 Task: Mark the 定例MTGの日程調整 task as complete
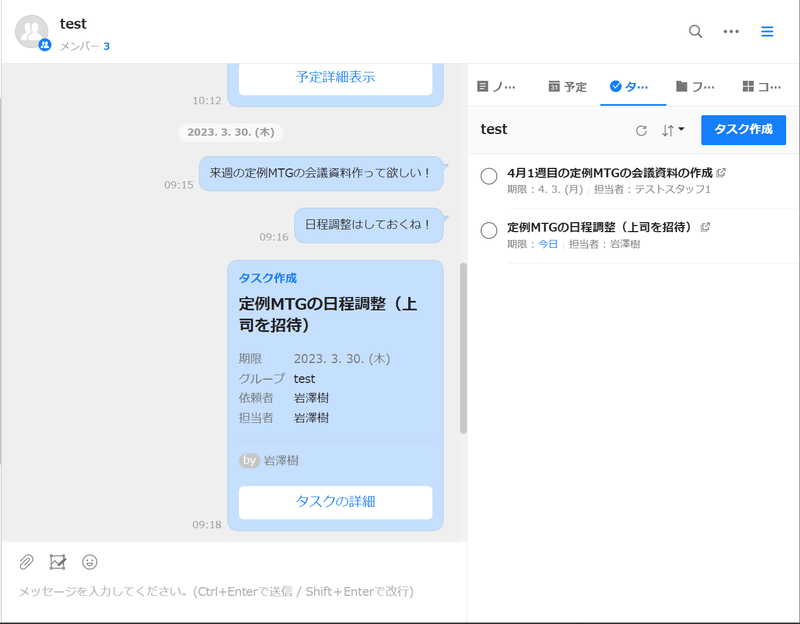(489, 230)
